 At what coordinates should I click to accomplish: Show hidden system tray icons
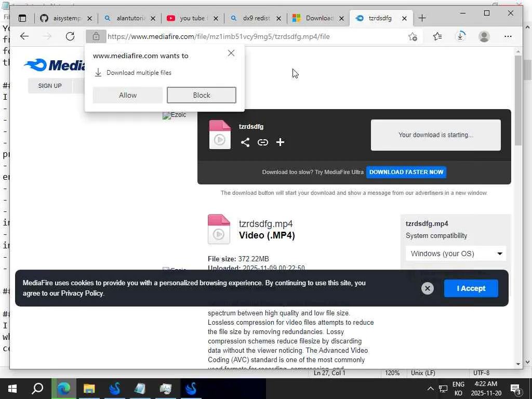pos(430,389)
